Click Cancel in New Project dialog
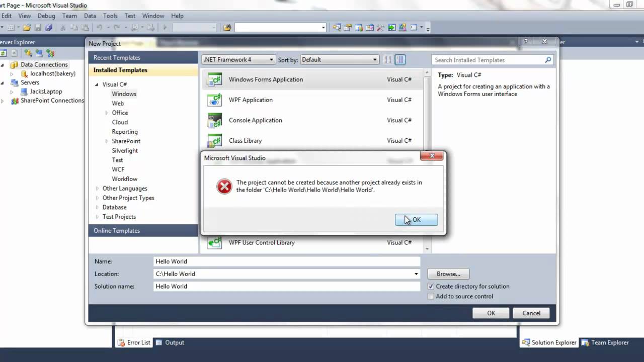The width and height of the screenshot is (644, 362). [531, 313]
